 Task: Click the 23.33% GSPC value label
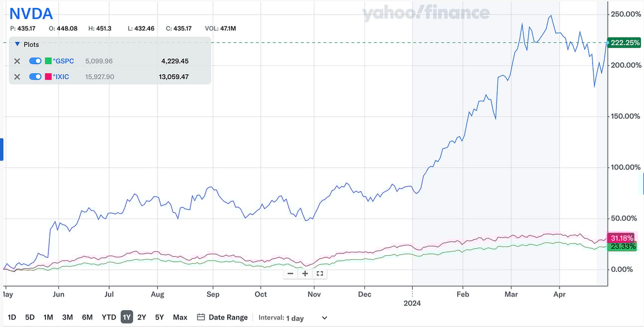(622, 246)
